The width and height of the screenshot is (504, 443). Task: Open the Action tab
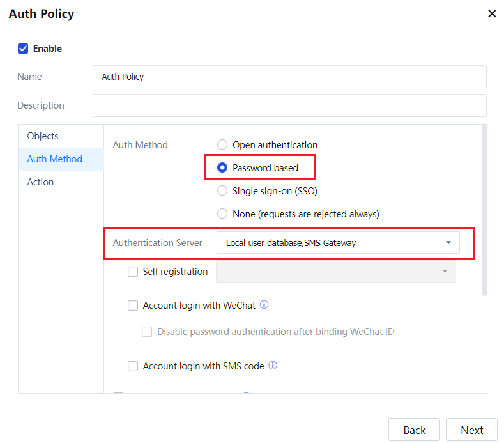(40, 182)
